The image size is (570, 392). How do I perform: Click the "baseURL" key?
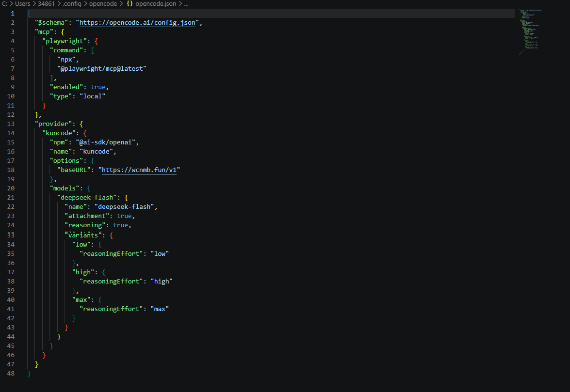pyautogui.click(x=74, y=170)
